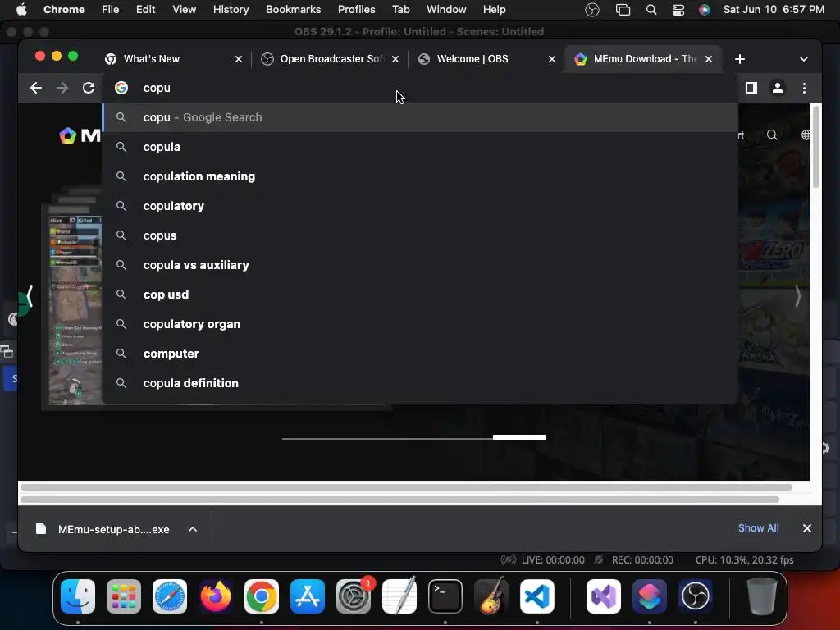Close the downloads bar
The image size is (840, 630).
pyautogui.click(x=807, y=528)
